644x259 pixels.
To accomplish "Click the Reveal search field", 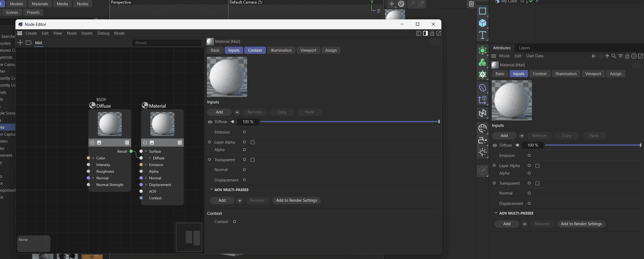I will pyautogui.click(x=167, y=43).
